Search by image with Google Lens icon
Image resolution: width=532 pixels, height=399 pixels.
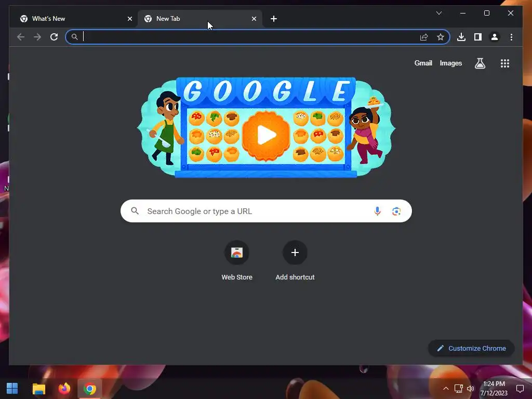(x=396, y=211)
